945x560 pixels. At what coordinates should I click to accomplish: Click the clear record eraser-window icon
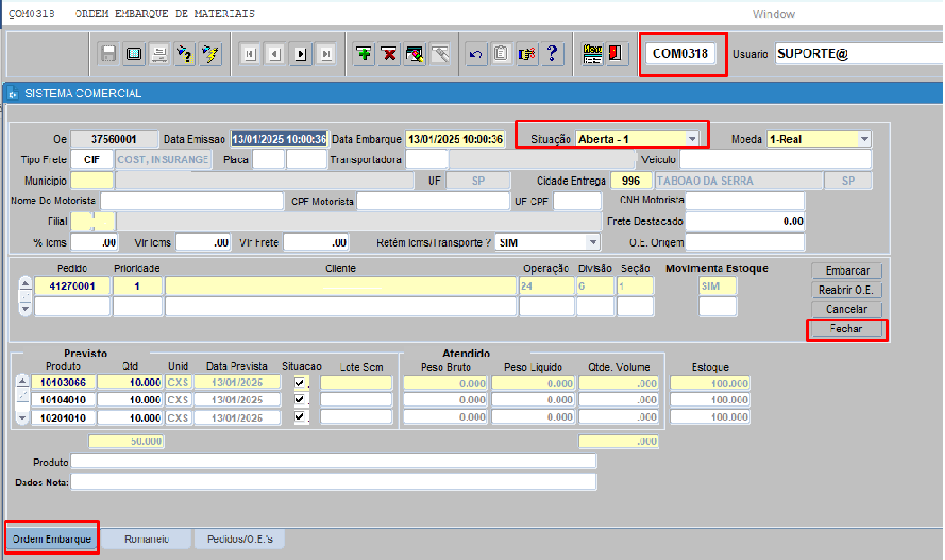point(414,54)
